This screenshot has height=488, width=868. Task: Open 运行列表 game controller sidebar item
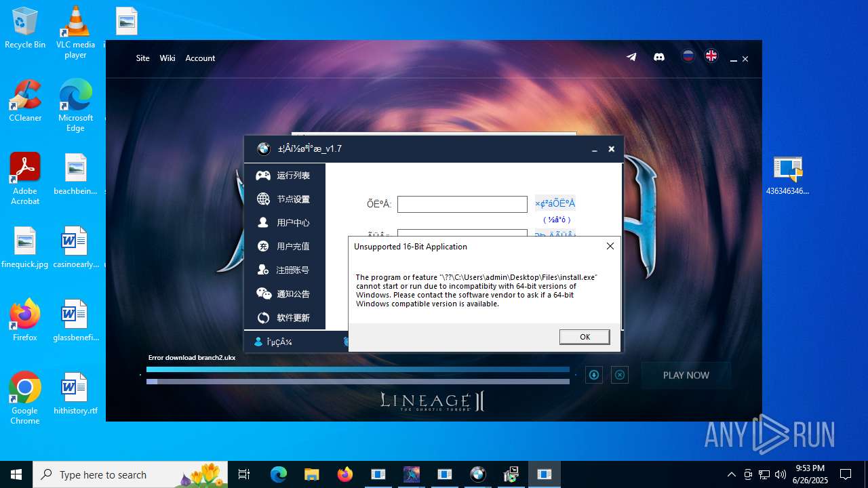pos(285,176)
